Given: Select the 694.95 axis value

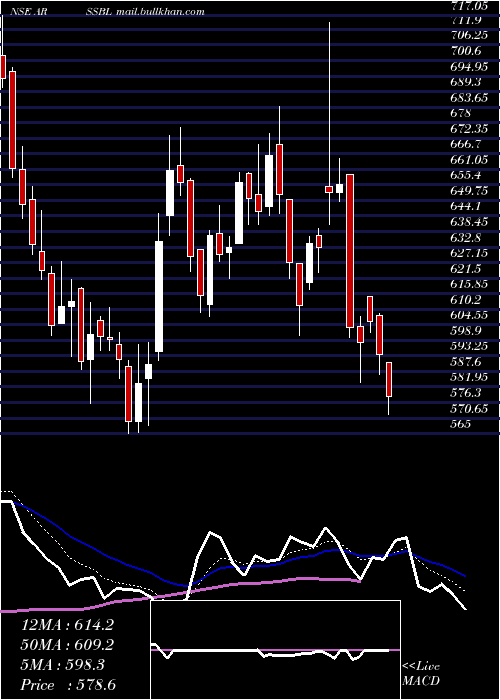Looking at the screenshot, I should [x=471, y=67].
